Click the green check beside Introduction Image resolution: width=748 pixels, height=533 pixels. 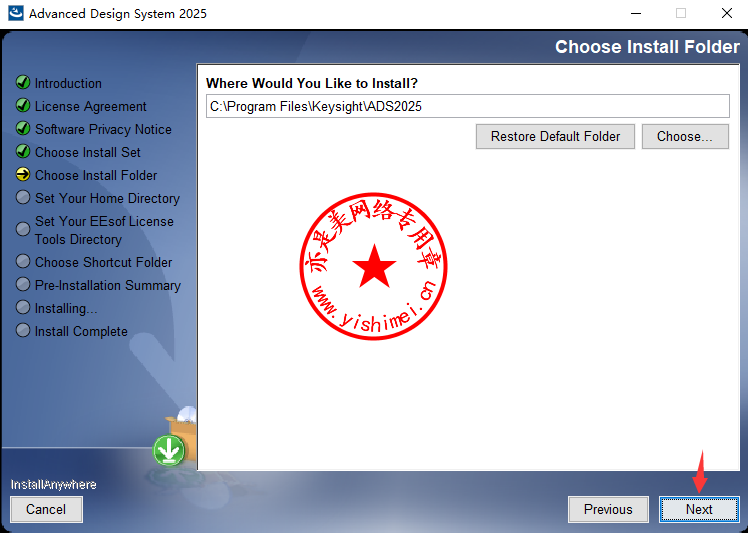coord(22,82)
